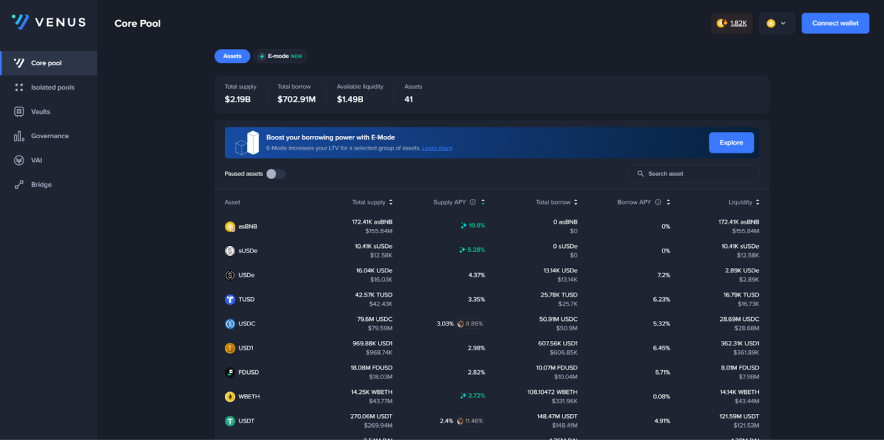Click the Venus logo in the sidebar

(x=48, y=22)
